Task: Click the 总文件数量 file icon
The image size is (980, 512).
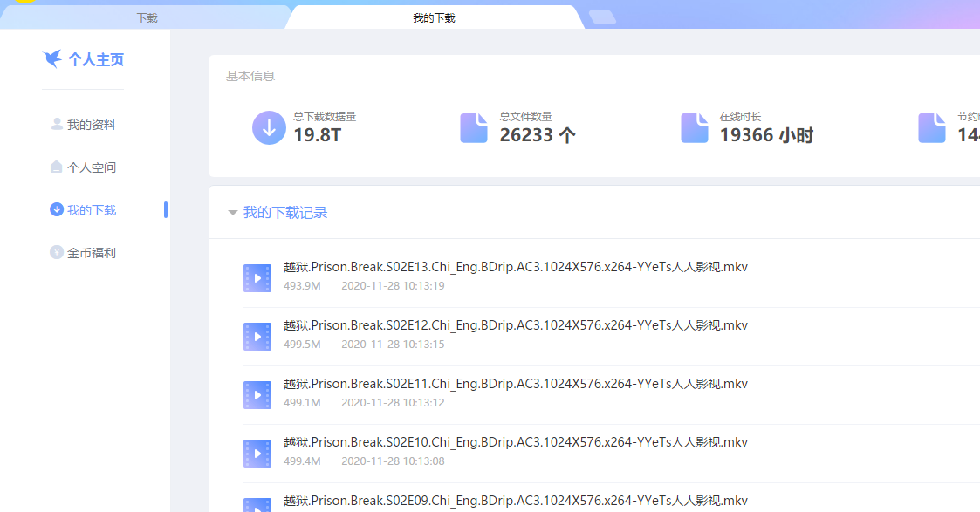Action: click(x=474, y=127)
